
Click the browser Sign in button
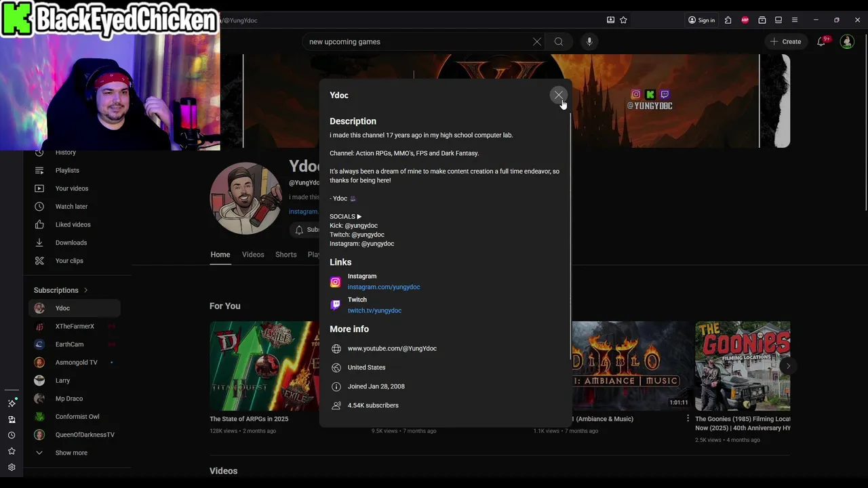[701, 20]
